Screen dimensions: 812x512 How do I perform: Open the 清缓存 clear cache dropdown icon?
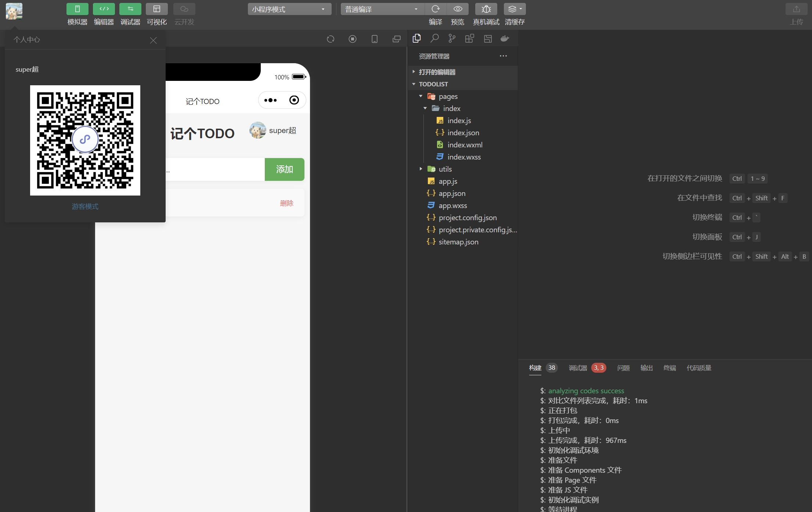point(515,9)
